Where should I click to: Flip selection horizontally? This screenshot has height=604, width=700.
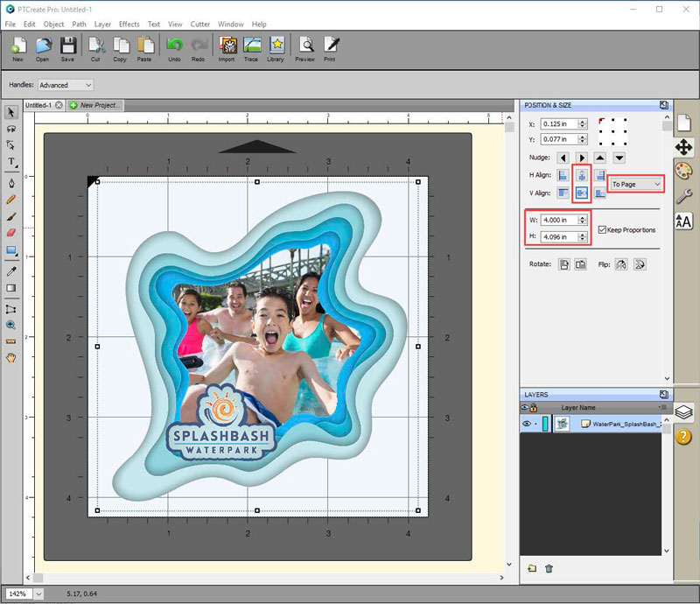[621, 264]
